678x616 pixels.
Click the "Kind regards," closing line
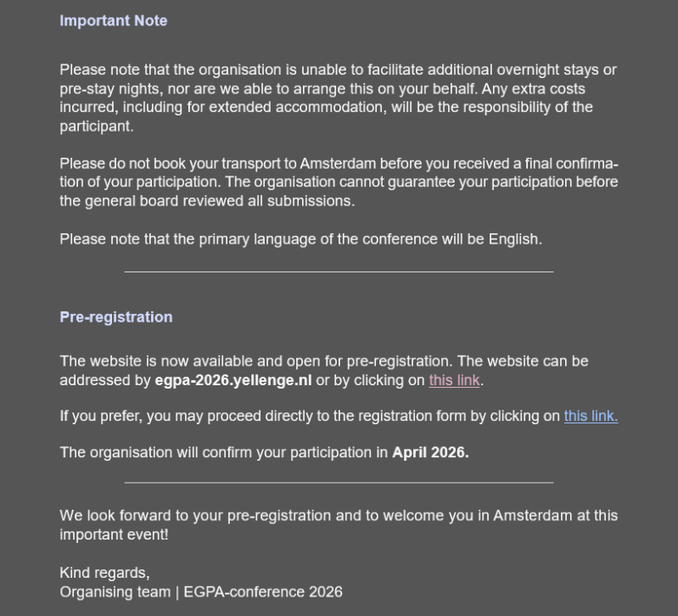click(x=104, y=573)
